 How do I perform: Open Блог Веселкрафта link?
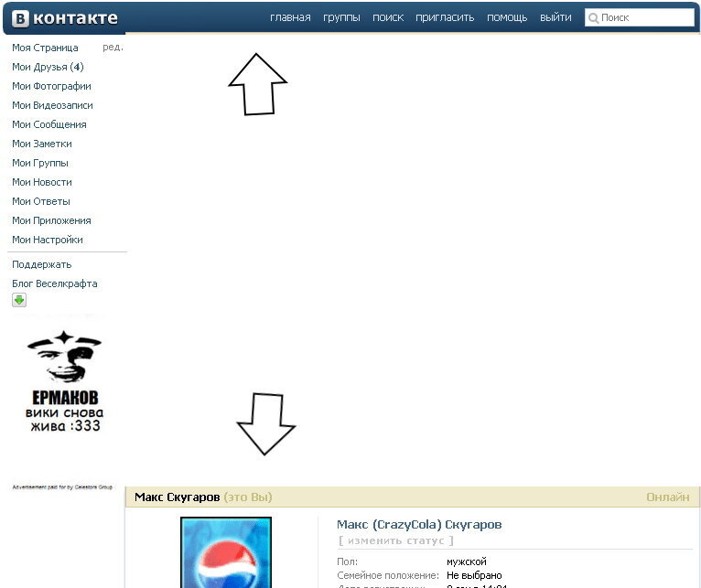pyautogui.click(x=55, y=283)
